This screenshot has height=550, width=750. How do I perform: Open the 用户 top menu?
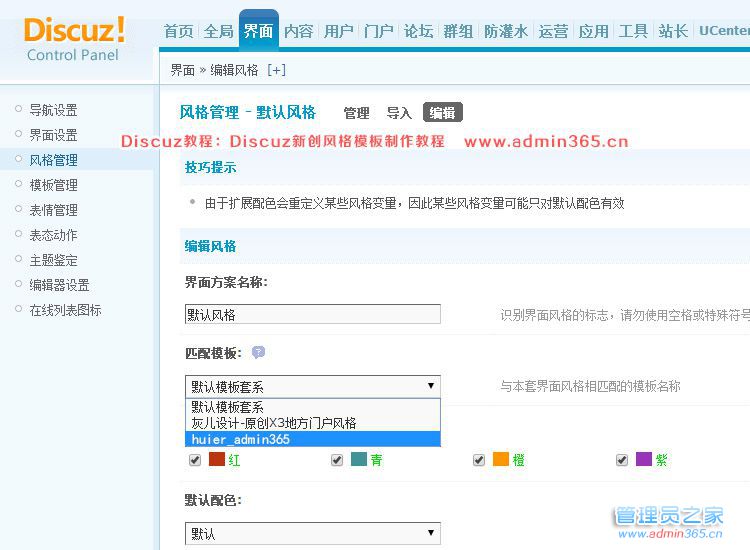tap(339, 31)
